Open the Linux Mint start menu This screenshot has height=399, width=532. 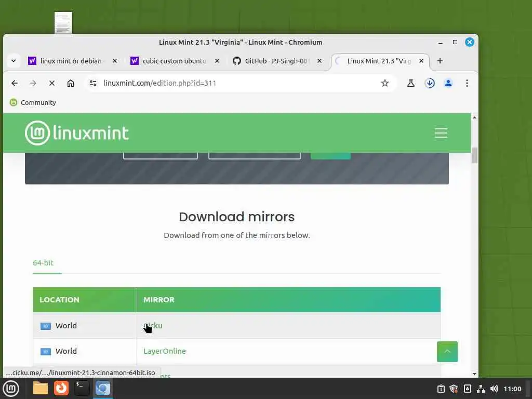[x=11, y=389]
